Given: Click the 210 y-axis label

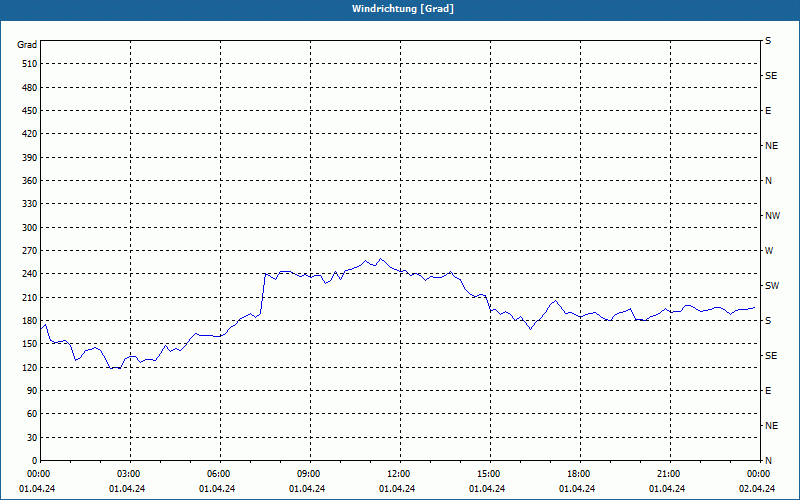Looking at the screenshot, I should coord(30,297).
